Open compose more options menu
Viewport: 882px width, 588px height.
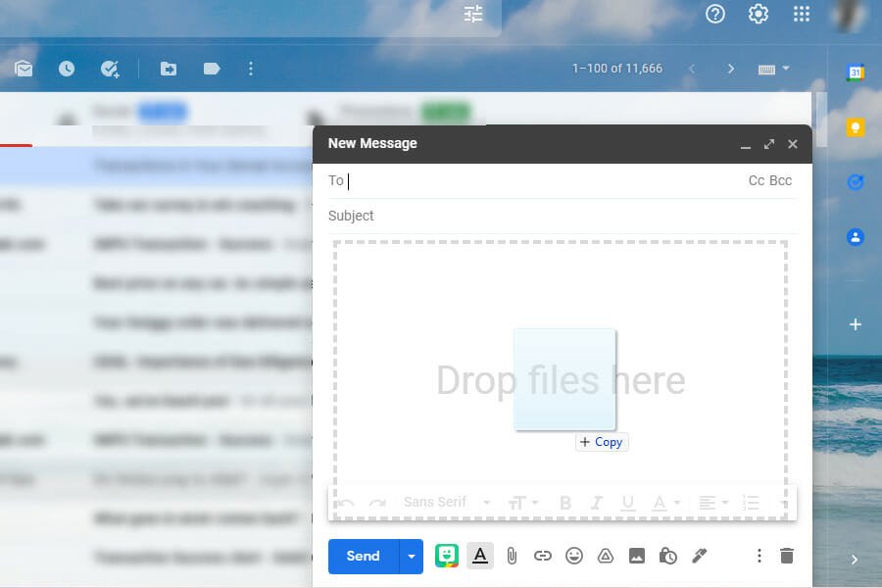[x=759, y=556]
